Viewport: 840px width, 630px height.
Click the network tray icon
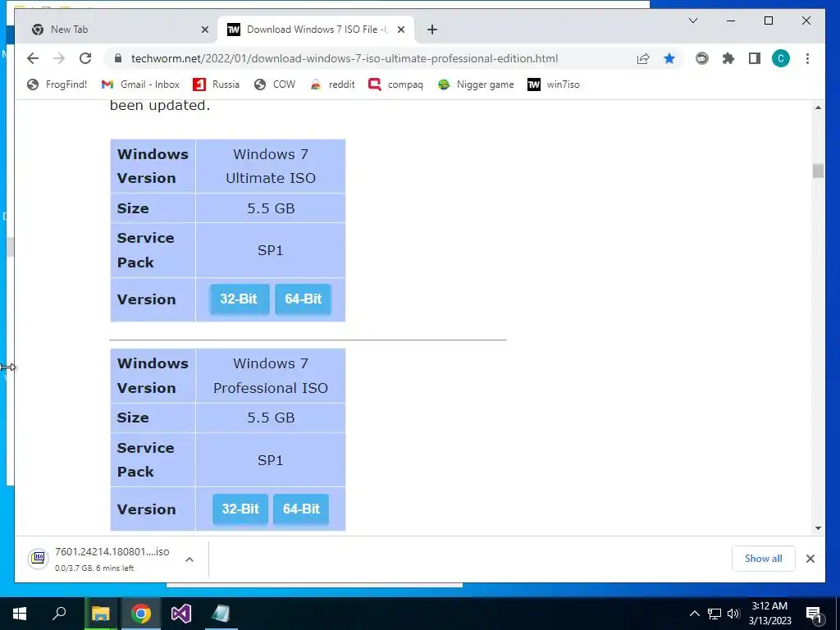(714, 614)
